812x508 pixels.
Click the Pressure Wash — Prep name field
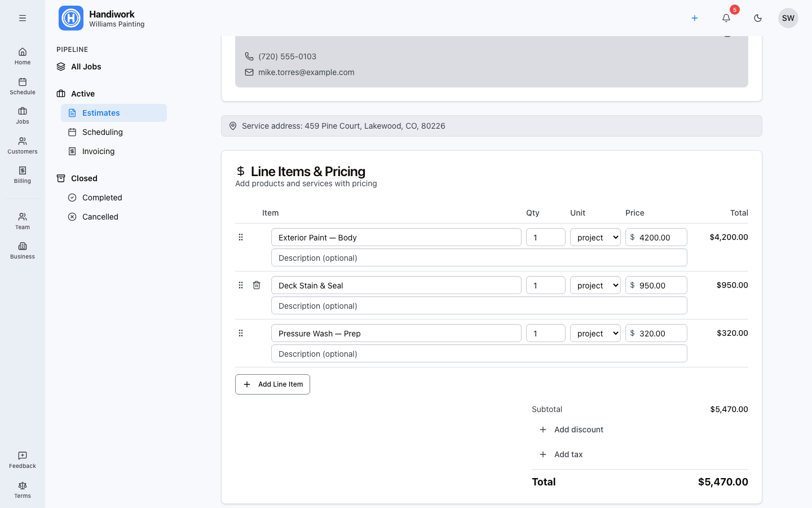point(396,333)
